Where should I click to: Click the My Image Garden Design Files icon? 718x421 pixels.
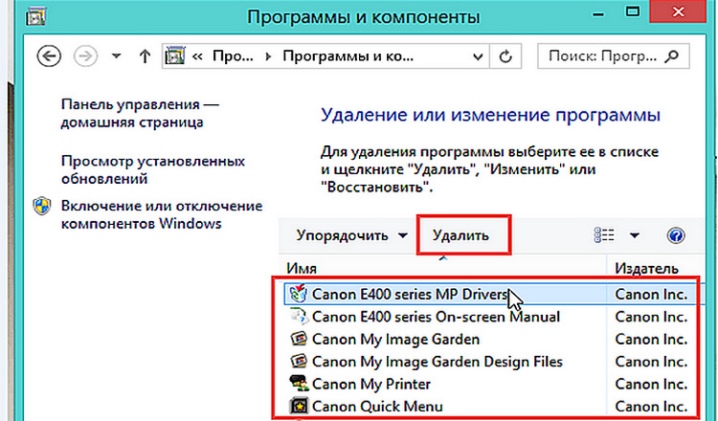pyautogui.click(x=299, y=361)
